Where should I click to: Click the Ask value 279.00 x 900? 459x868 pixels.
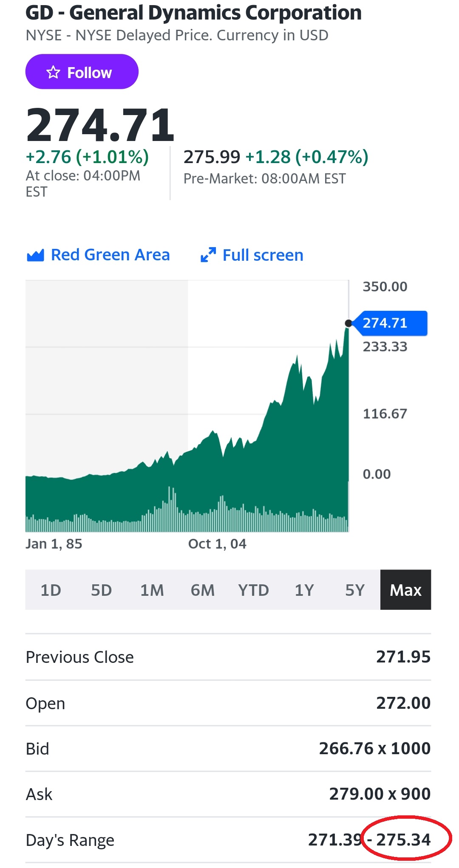(380, 794)
